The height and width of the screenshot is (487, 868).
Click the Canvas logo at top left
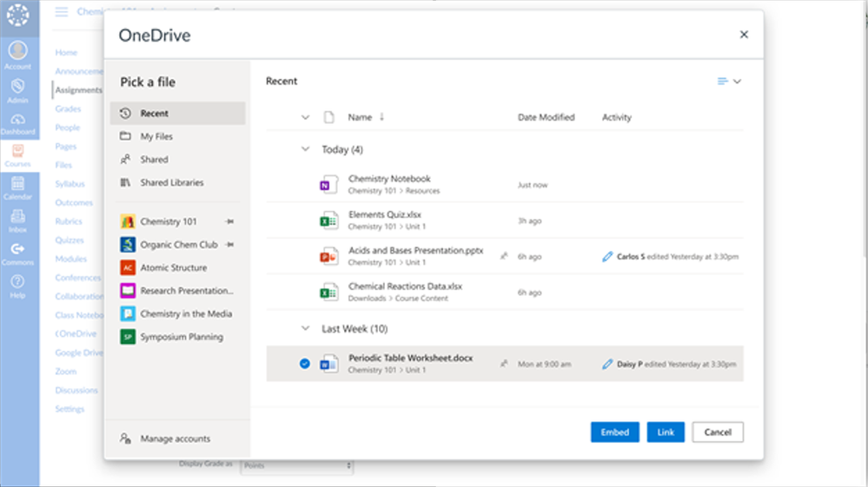[17, 15]
